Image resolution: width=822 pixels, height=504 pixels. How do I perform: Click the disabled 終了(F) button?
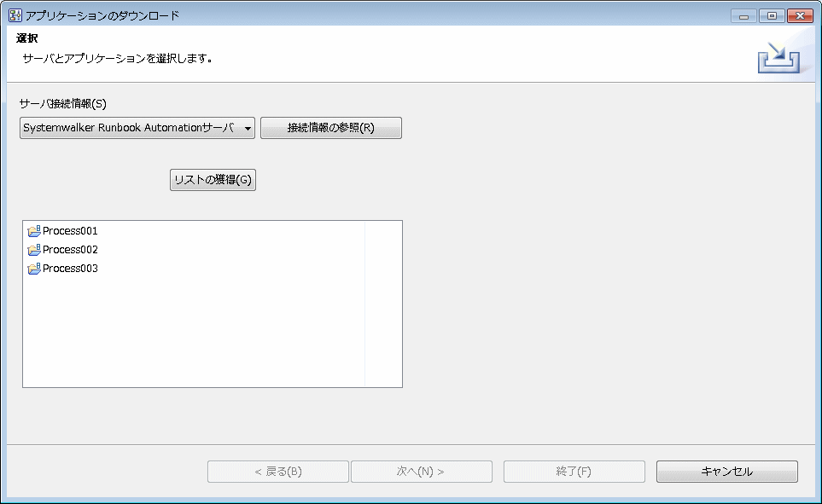(574, 472)
